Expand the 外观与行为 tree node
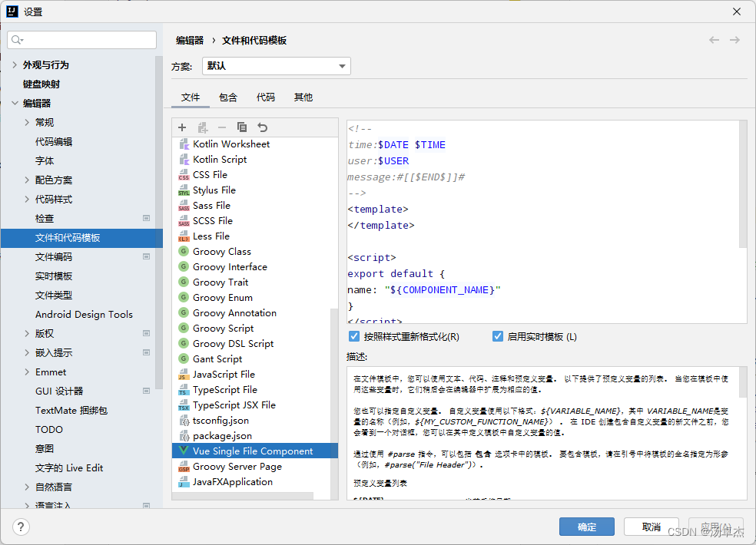Viewport: 756px width, 545px height. (15, 64)
